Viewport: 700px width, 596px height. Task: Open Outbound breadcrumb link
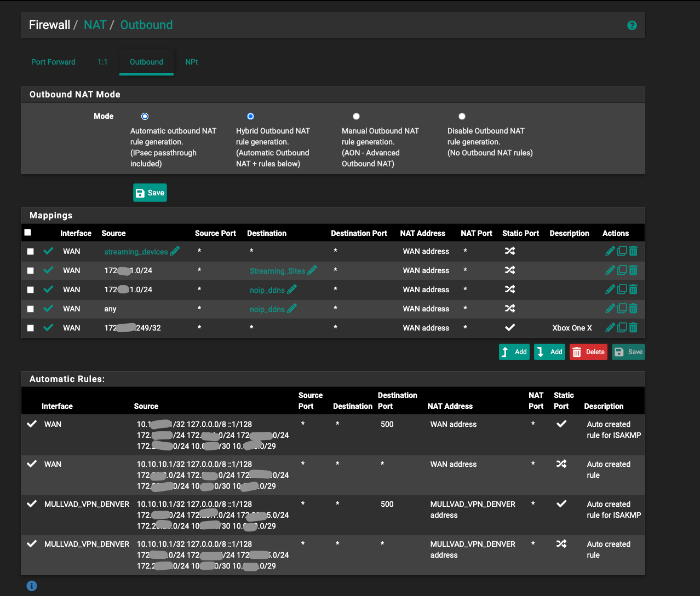click(146, 25)
